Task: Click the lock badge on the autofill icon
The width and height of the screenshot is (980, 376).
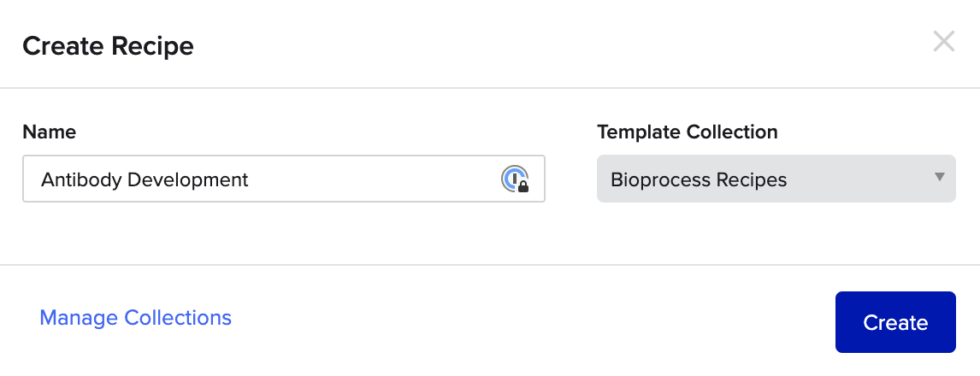Action: click(x=523, y=186)
